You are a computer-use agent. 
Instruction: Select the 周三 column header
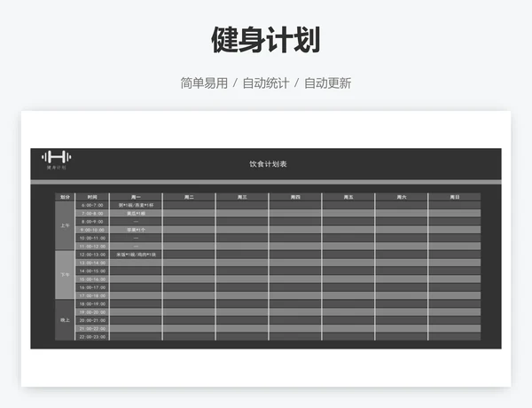[x=242, y=197]
